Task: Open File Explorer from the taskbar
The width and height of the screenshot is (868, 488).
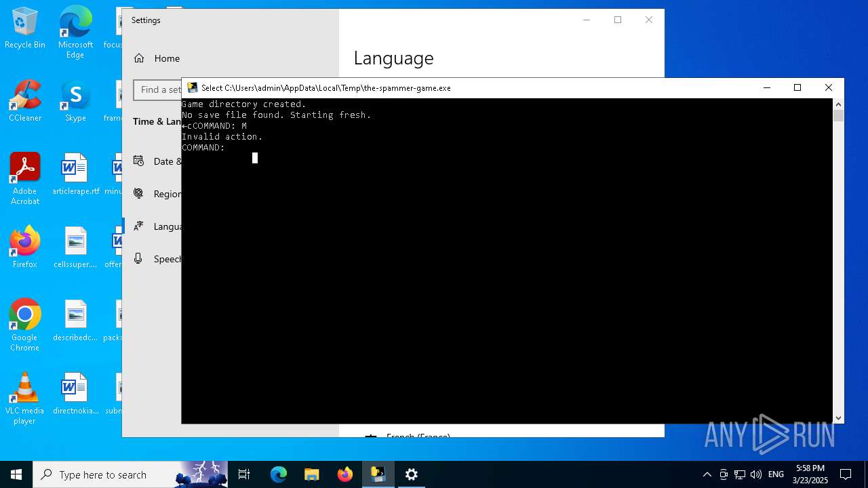Action: pyautogui.click(x=312, y=474)
